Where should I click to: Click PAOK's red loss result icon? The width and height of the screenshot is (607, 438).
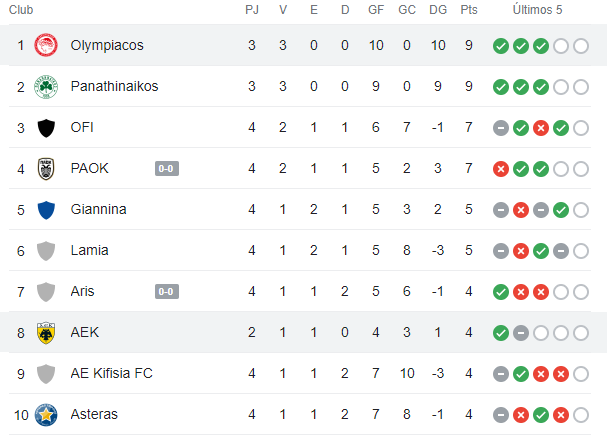[501, 169]
